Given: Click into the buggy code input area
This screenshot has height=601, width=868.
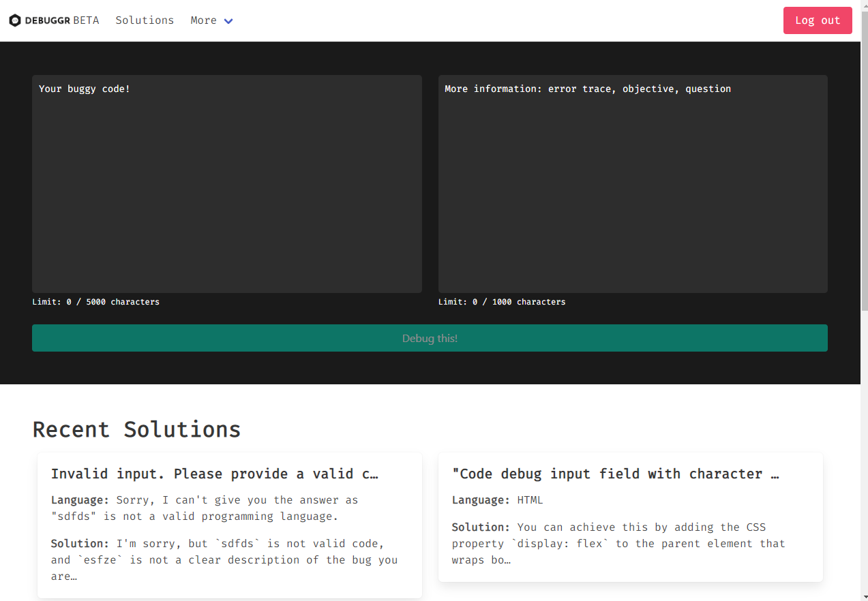Looking at the screenshot, I should coord(227,184).
